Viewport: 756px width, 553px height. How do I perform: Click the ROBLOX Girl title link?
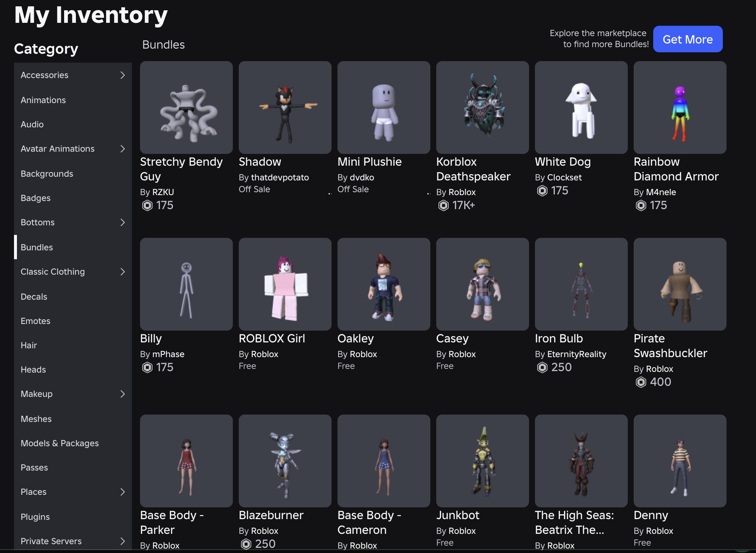pyautogui.click(x=272, y=338)
